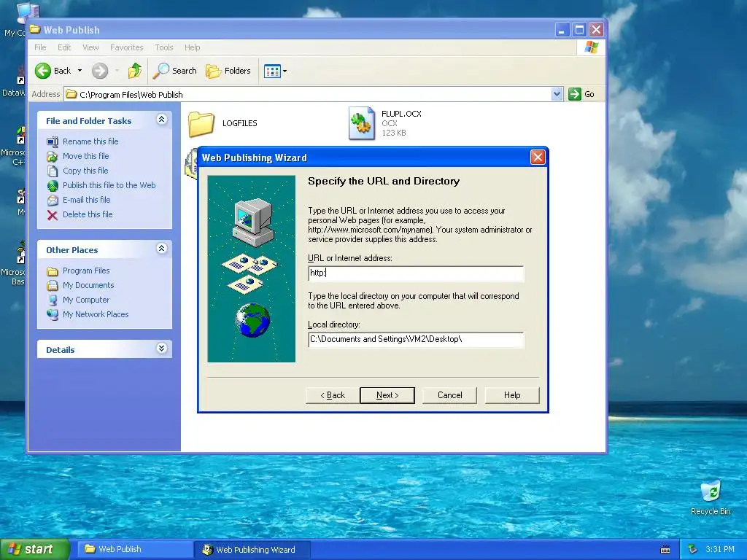Open My Documents in Other Places
Viewport: 747px width, 560px height.
click(88, 285)
